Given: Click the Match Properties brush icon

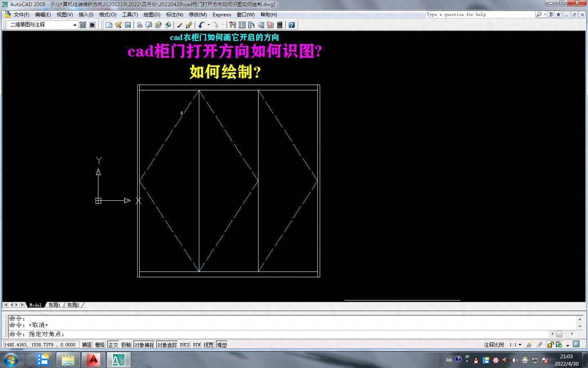Looking at the screenshot, I should [180, 25].
